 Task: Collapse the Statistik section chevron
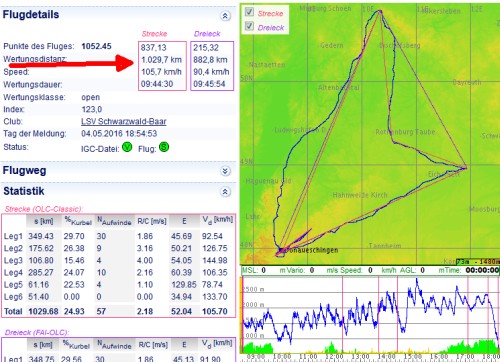(x=225, y=192)
